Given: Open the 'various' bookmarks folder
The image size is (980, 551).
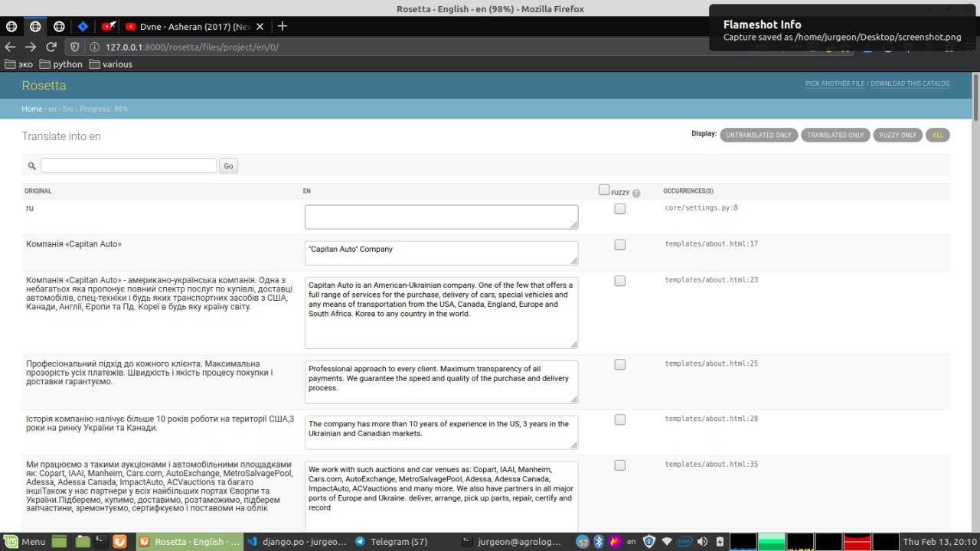Looking at the screenshot, I should pyautogui.click(x=111, y=64).
